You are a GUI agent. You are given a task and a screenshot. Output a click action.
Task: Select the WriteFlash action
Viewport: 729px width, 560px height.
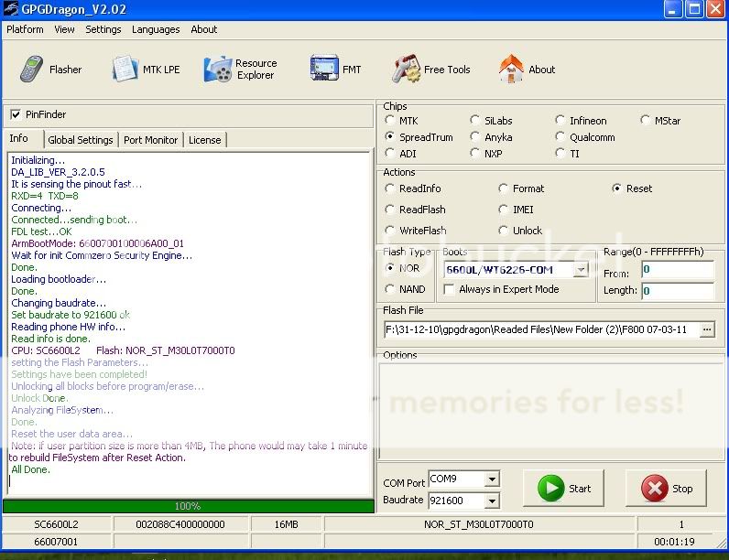tap(390, 231)
